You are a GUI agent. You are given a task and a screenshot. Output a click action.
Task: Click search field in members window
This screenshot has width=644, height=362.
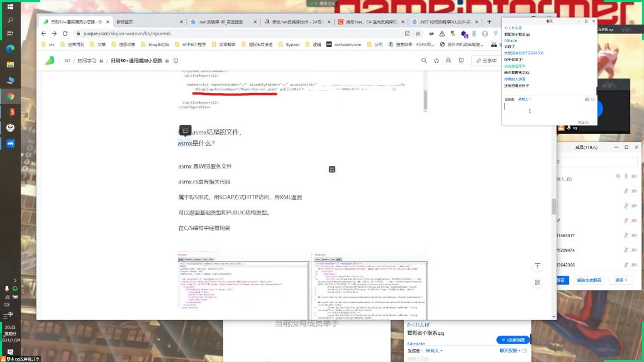[x=597, y=162]
